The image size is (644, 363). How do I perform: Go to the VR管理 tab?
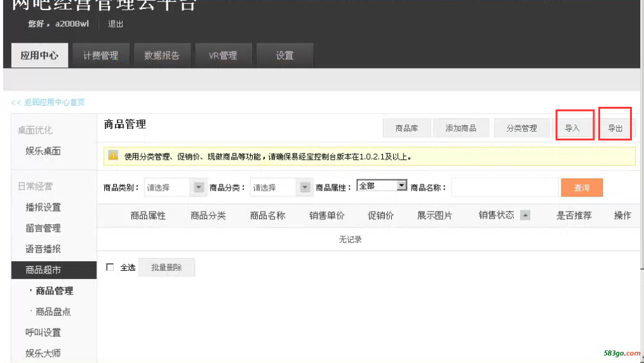pyautogui.click(x=223, y=55)
